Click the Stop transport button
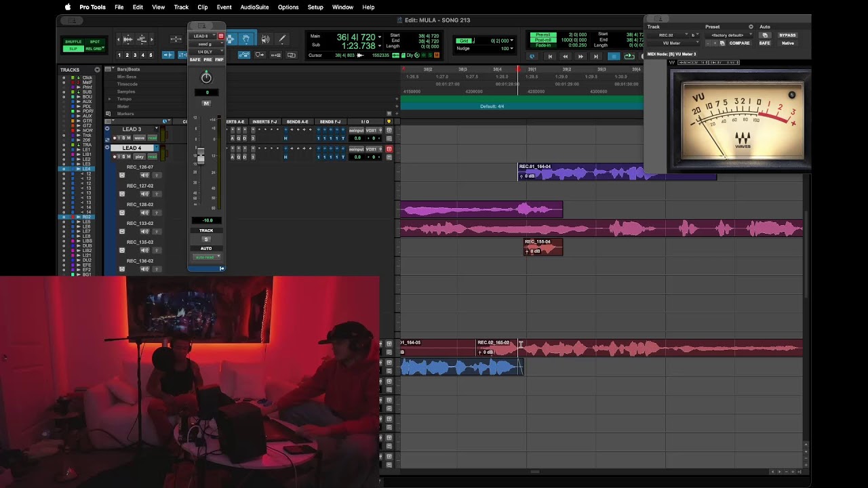 (x=614, y=56)
